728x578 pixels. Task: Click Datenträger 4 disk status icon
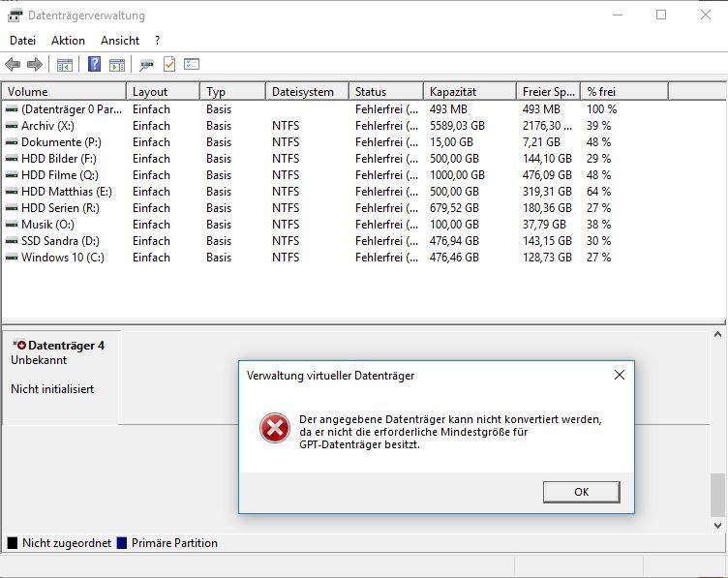click(x=20, y=345)
